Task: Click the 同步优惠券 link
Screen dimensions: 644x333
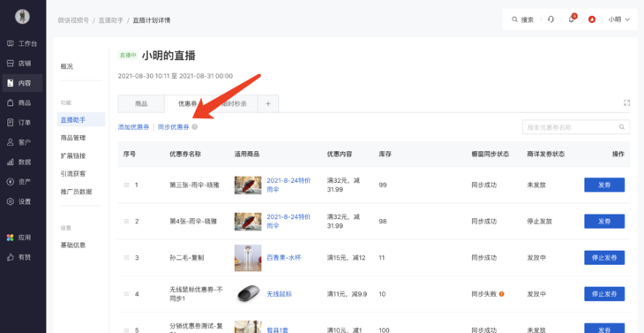Action: [x=173, y=127]
